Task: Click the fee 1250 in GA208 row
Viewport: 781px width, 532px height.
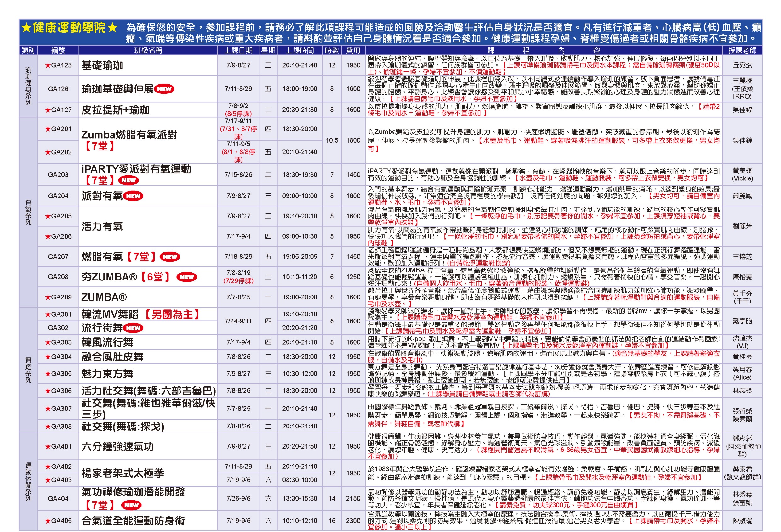Action: (353, 277)
